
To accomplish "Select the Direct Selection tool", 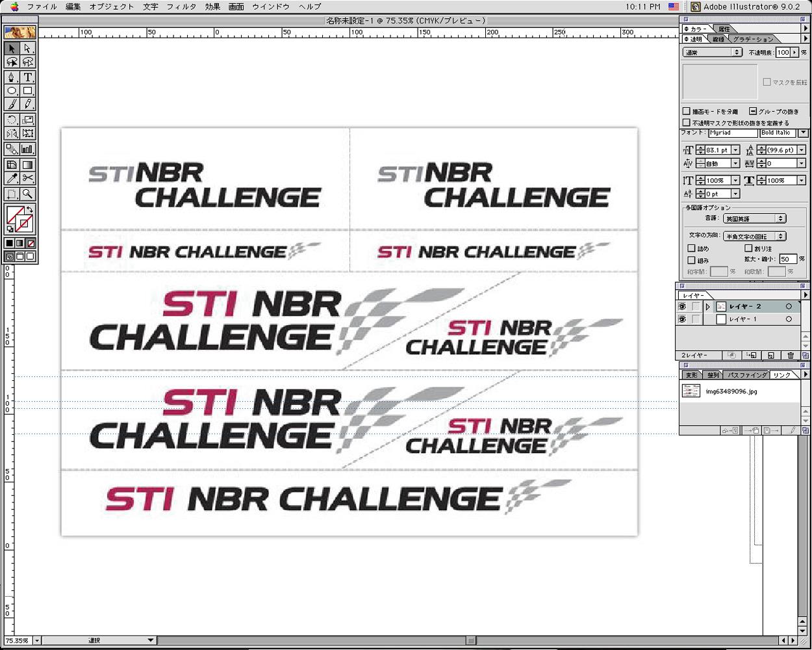I will coord(28,49).
